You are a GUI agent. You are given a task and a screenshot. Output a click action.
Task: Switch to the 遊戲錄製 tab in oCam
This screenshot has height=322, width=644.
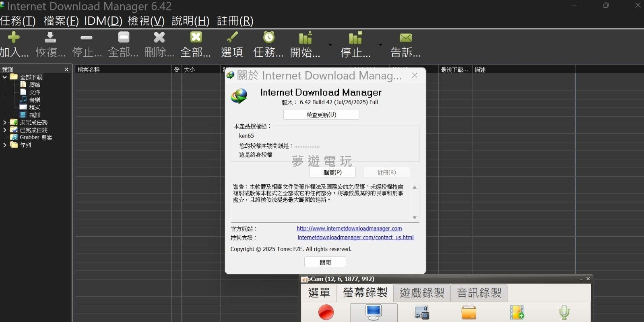click(x=422, y=293)
